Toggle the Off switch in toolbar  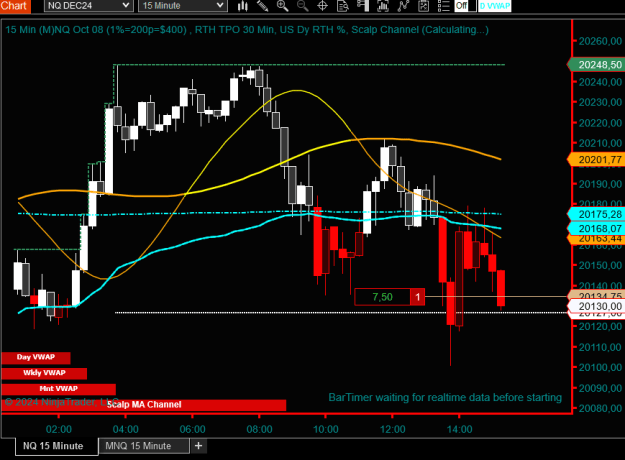coord(465,6)
